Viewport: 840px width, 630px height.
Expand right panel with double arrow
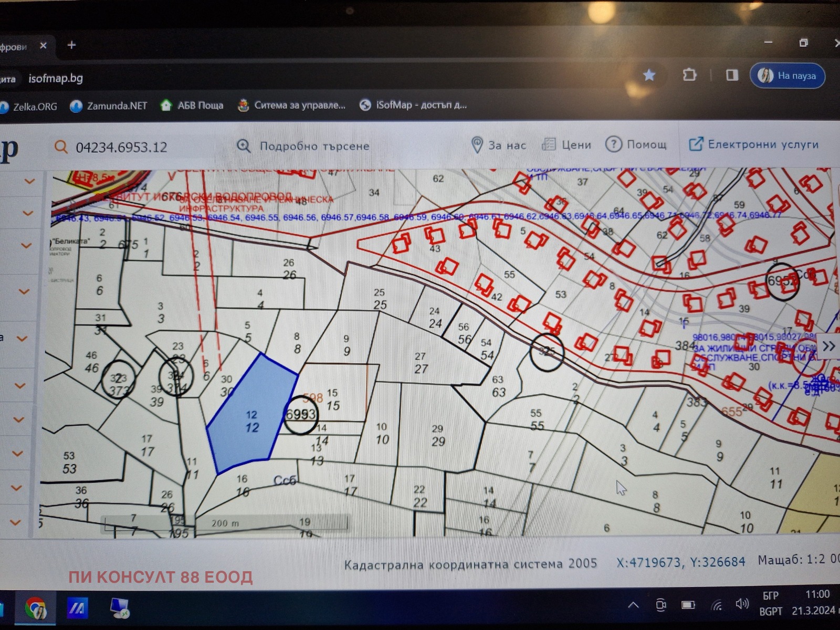[x=828, y=346]
